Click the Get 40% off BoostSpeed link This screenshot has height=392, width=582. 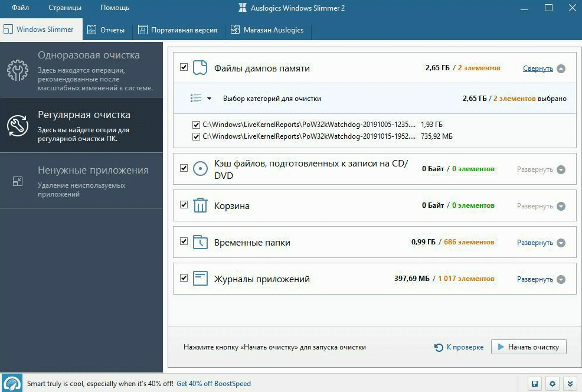click(x=214, y=384)
